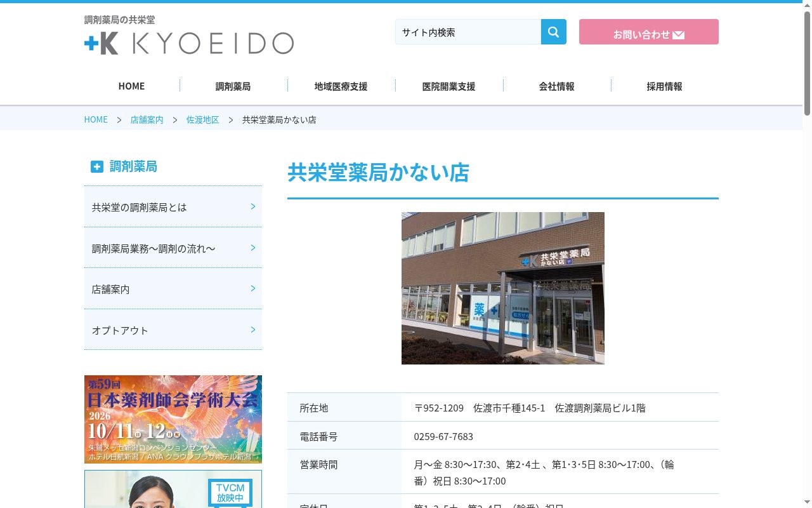The height and width of the screenshot is (508, 812).
Task: Open the 調剤薬局 navigation menu
Action: pos(233,86)
